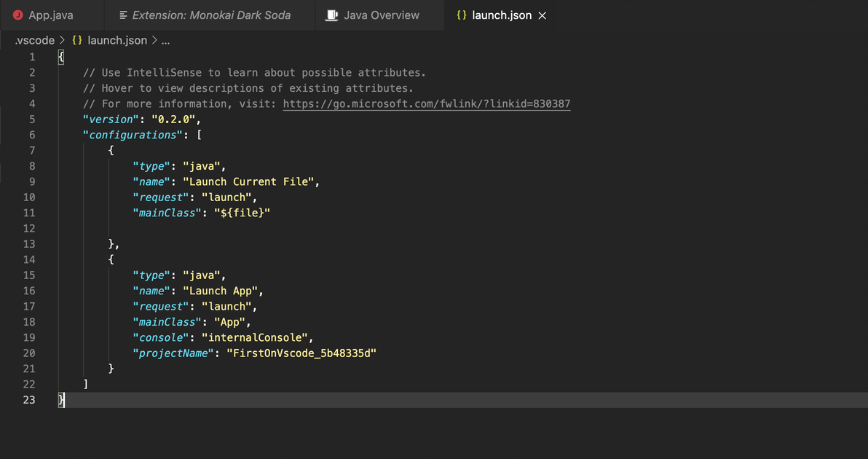Place cursor on the "configurations" key
The height and width of the screenshot is (459, 868).
click(133, 135)
